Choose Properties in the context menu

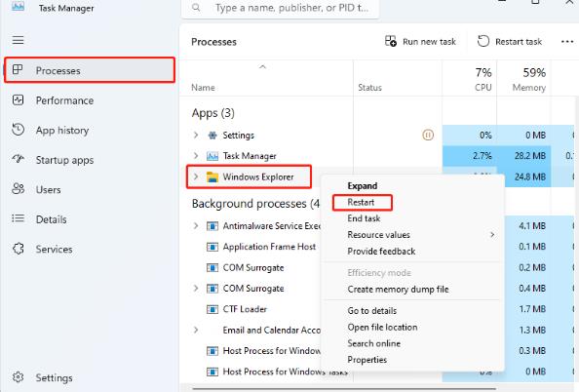point(367,360)
